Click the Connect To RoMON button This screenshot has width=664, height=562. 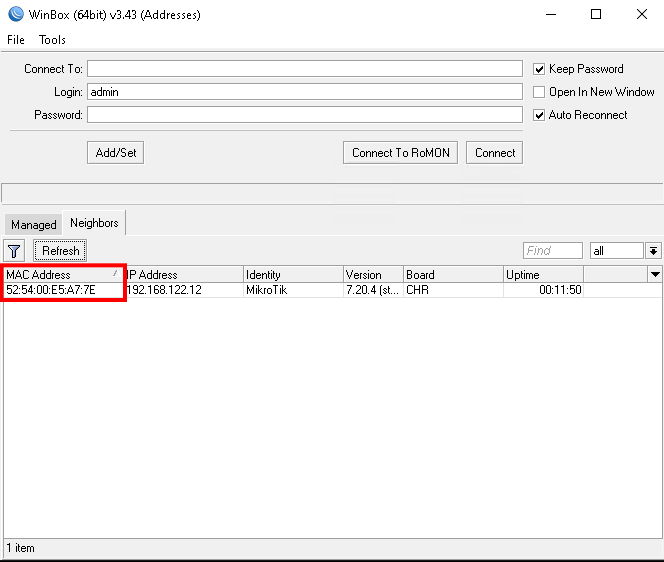click(x=401, y=152)
